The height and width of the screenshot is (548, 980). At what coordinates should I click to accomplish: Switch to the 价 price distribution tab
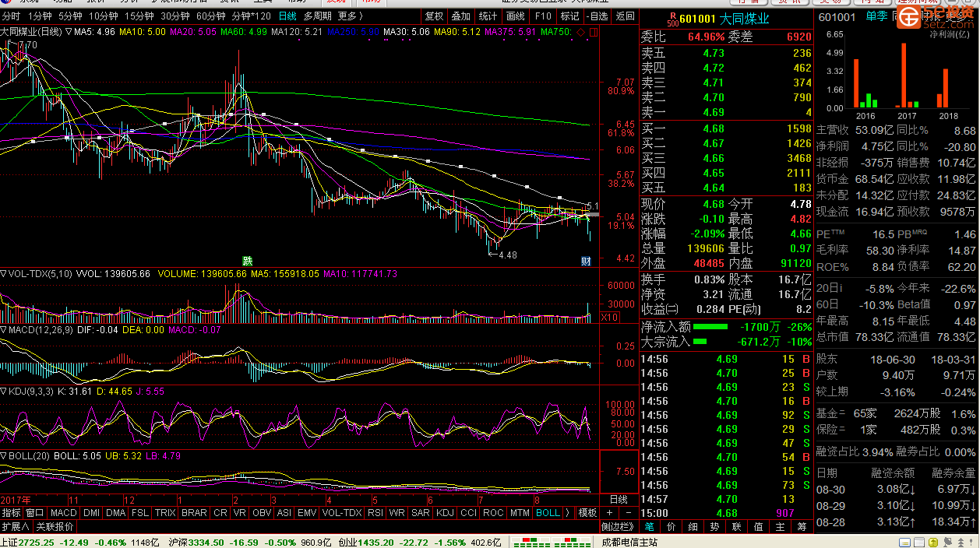[x=672, y=526]
